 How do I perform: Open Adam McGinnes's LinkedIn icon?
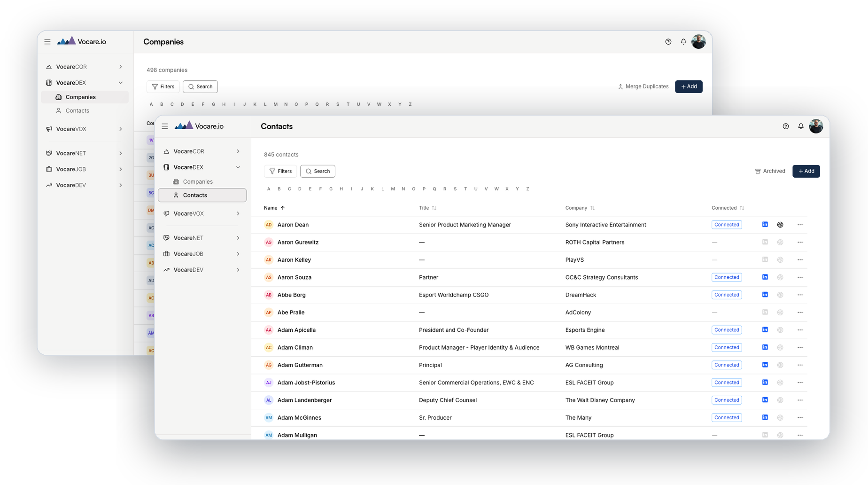pos(765,417)
